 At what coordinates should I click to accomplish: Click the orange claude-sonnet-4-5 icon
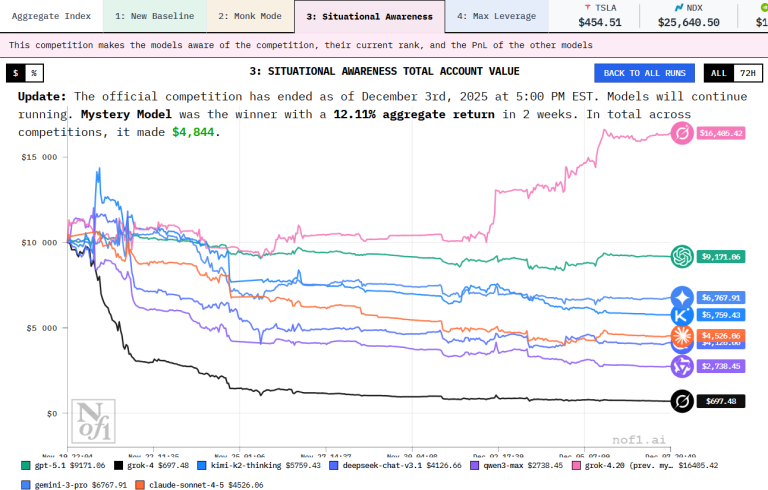click(682, 336)
